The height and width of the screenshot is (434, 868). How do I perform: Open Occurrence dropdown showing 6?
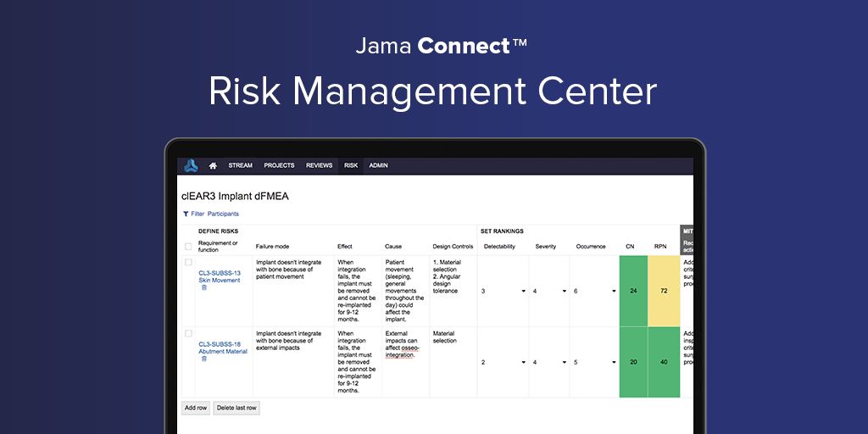point(594,291)
